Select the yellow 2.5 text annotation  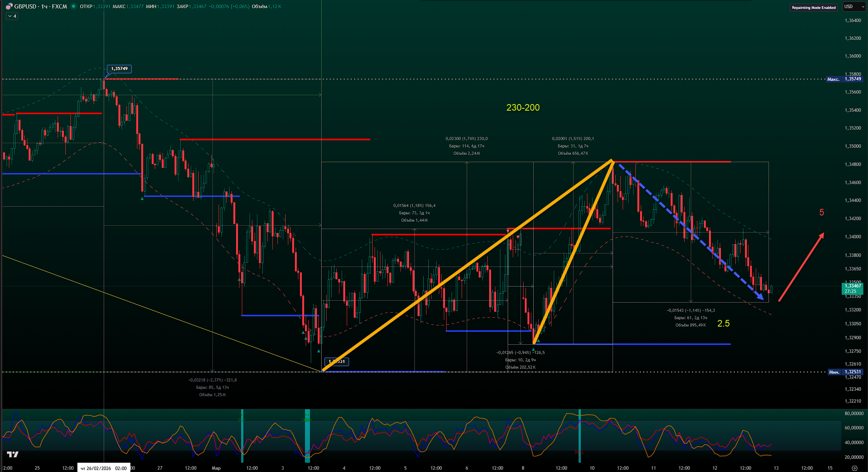[723, 323]
